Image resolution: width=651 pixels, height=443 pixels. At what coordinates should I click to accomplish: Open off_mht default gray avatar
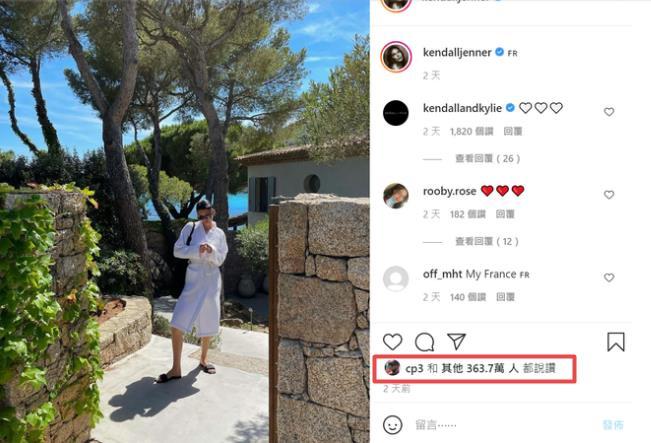click(396, 279)
